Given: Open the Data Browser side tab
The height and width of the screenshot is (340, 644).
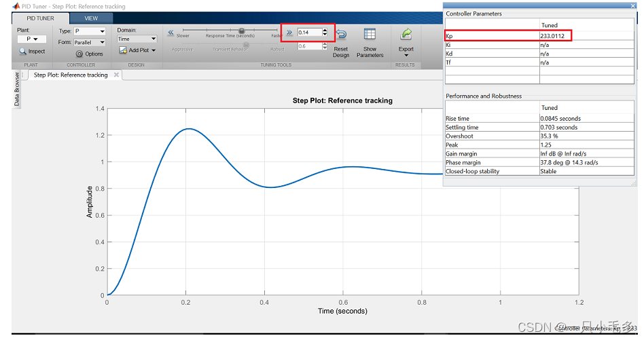Looking at the screenshot, I should coord(16,89).
